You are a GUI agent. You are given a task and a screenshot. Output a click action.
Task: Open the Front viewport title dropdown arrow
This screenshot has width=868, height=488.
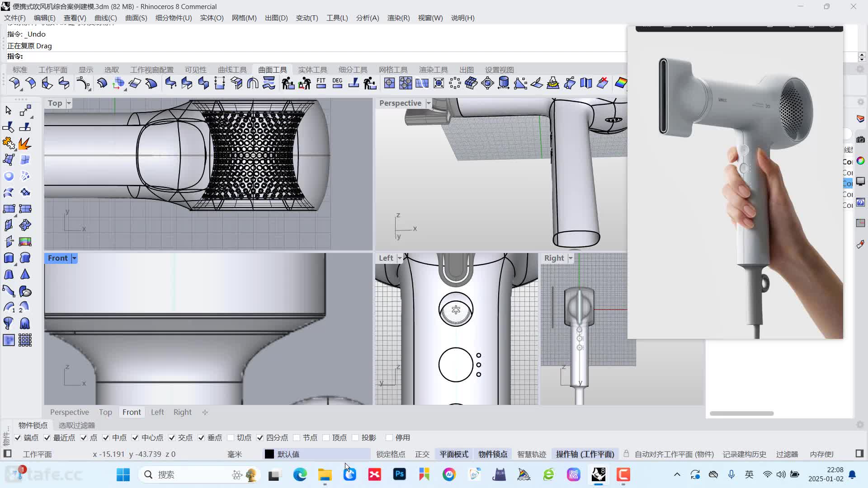click(74, 258)
